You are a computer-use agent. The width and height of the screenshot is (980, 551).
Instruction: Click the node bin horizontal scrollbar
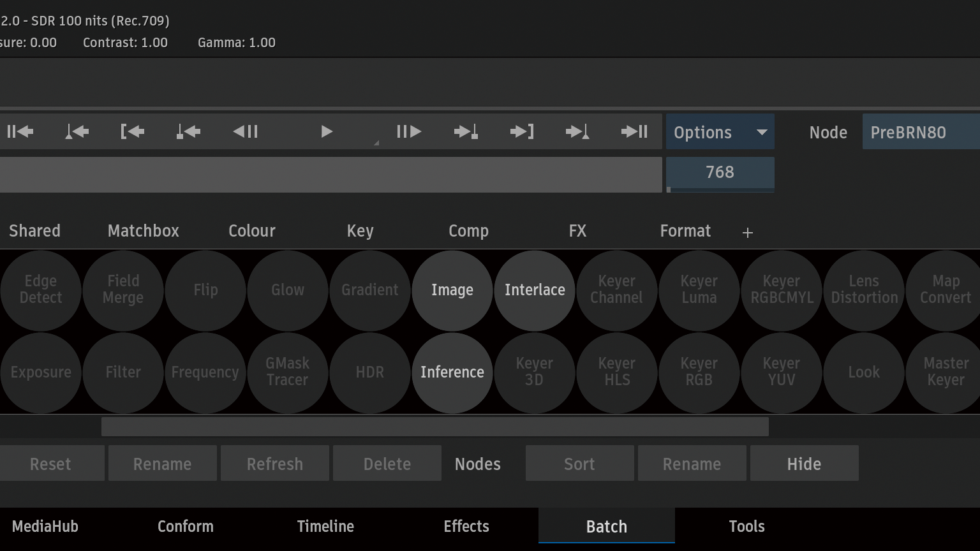(x=434, y=427)
